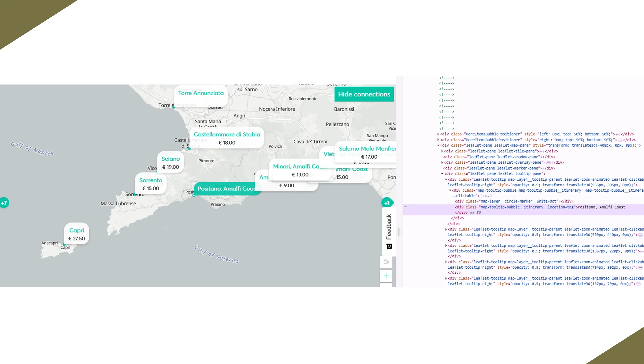Image resolution: width=644 pixels, height=364 pixels.
Task: Click the +7 more items bubble
Action: click(4, 203)
